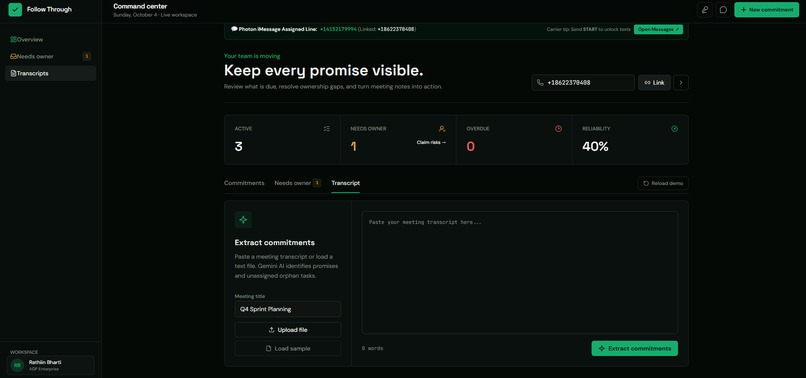Click the Reliability value 40%

[595, 147]
